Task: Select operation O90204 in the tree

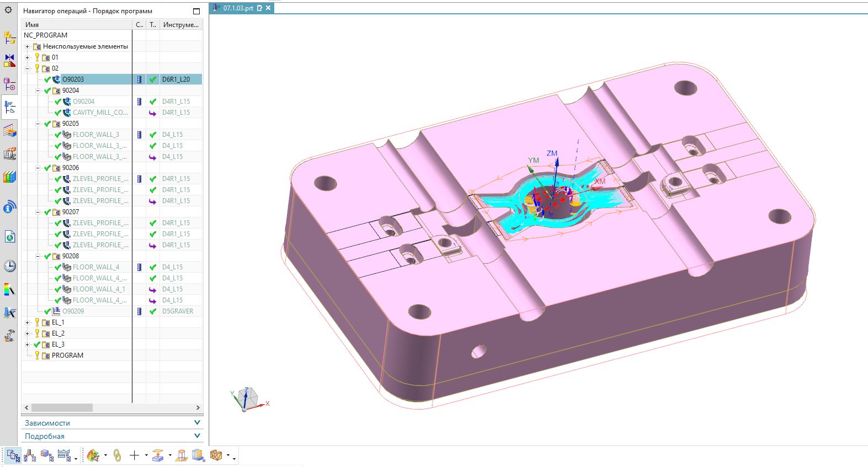Action: (x=83, y=102)
